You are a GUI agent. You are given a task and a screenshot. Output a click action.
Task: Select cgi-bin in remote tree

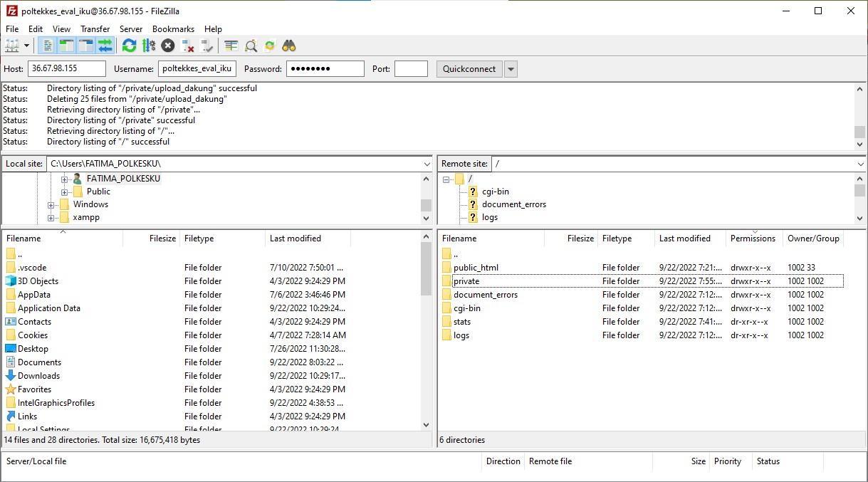tap(496, 192)
